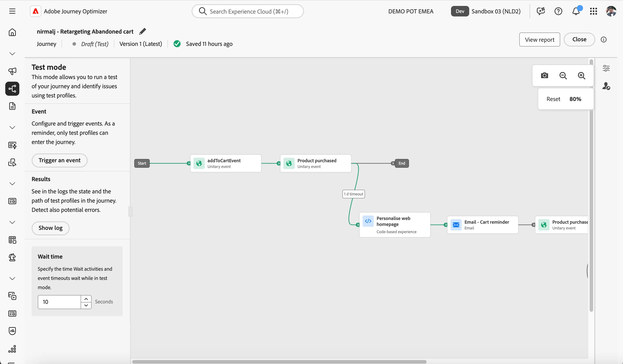623x364 pixels.
Task: Open the app switcher grid
Action: click(x=594, y=11)
